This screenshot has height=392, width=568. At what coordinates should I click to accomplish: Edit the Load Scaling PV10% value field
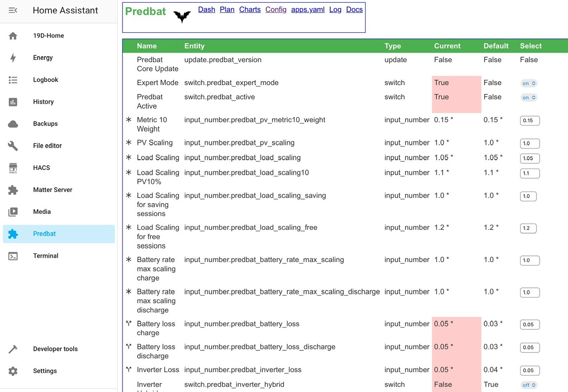tap(530, 173)
